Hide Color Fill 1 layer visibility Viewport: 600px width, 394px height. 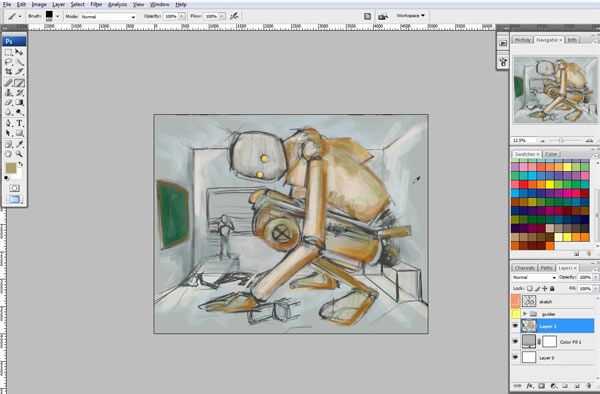pos(515,342)
